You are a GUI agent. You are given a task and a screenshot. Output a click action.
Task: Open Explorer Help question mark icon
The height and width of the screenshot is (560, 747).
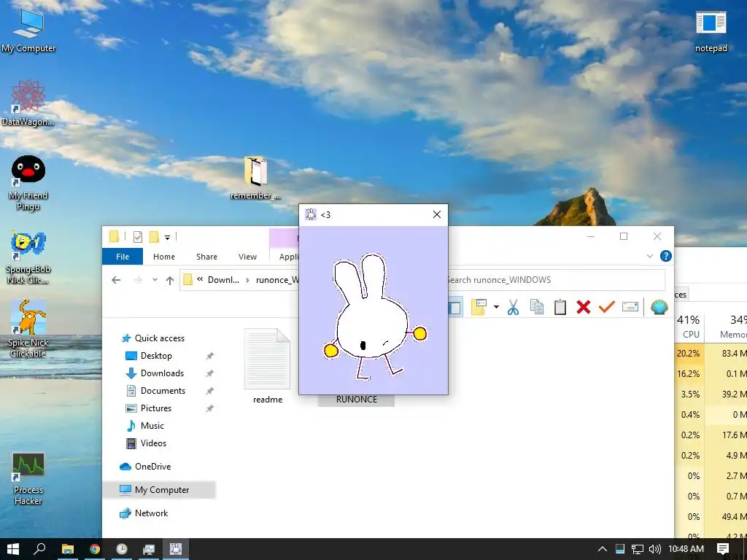click(x=665, y=256)
